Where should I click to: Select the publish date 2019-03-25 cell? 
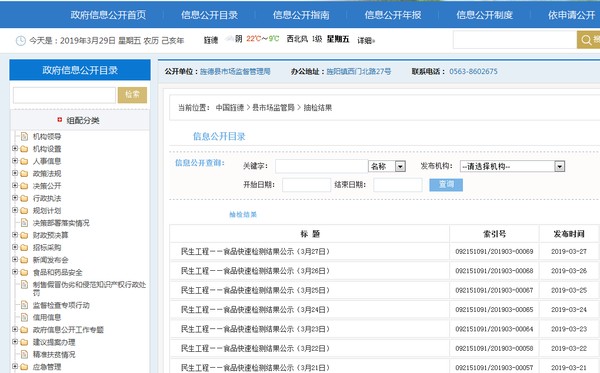coord(569,290)
